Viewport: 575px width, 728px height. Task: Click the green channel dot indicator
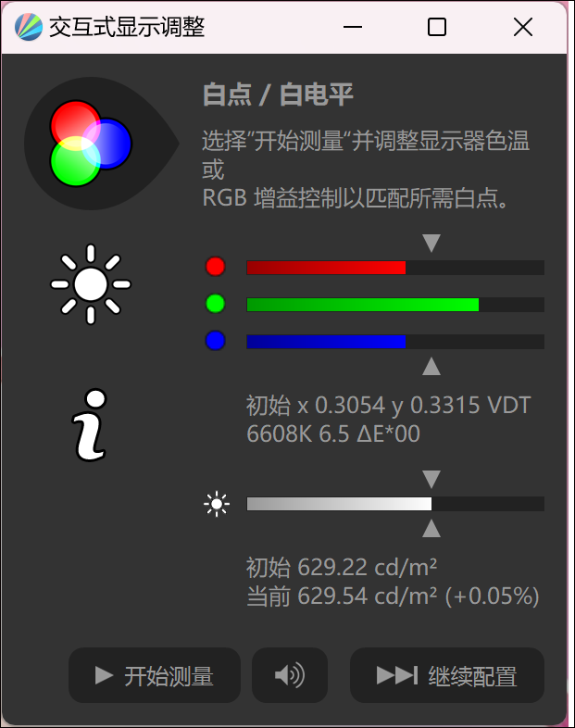pos(216,304)
